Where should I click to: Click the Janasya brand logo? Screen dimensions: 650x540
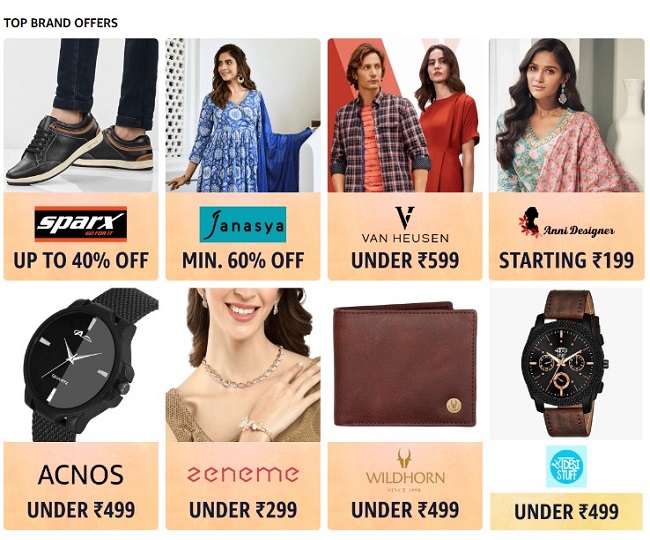coord(243,224)
